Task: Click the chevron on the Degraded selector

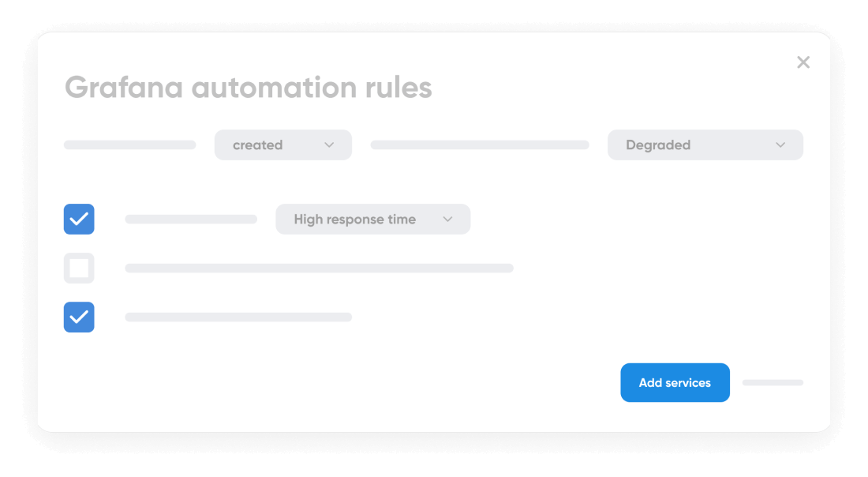Action: (780, 145)
